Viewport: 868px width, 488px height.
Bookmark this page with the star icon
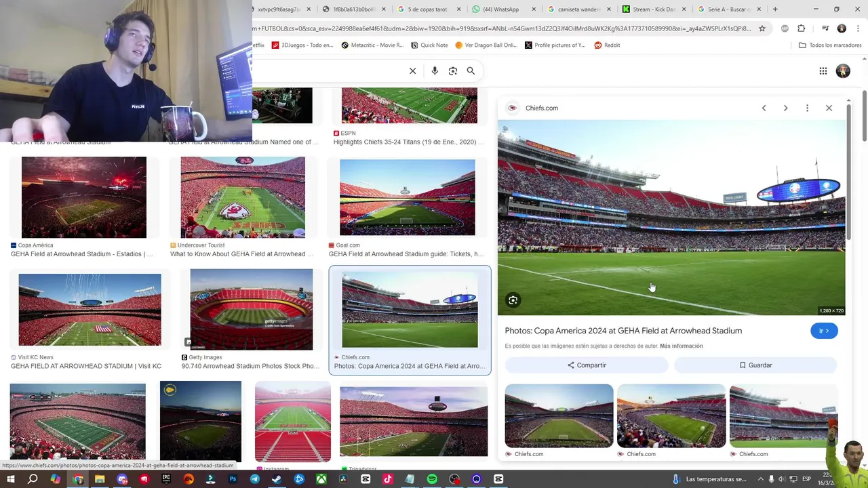point(762,28)
